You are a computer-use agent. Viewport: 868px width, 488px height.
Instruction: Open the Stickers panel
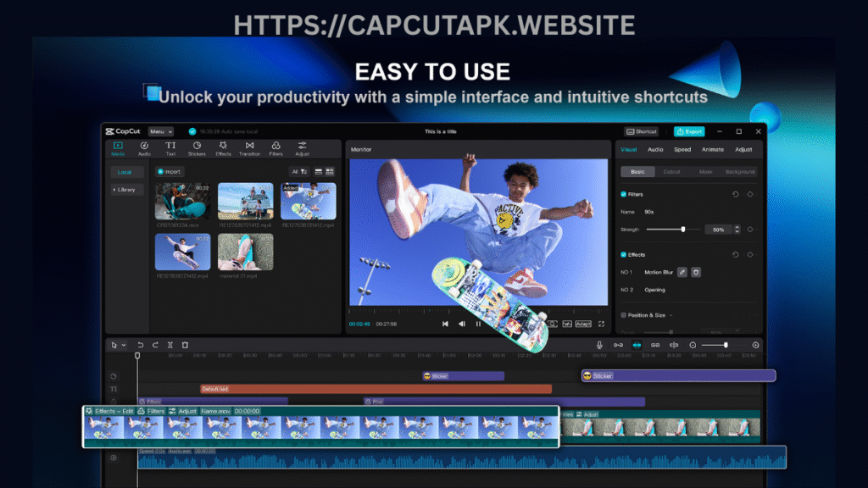pyautogui.click(x=197, y=148)
